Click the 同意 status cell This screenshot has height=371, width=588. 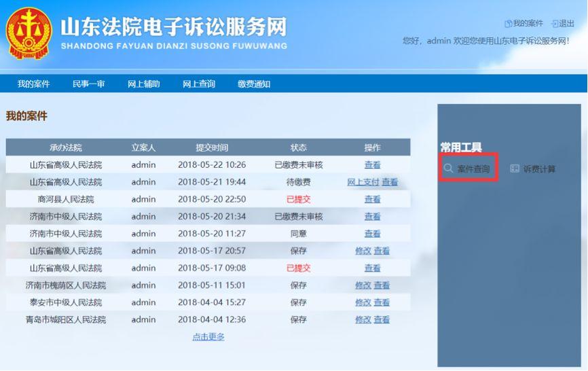pos(299,234)
